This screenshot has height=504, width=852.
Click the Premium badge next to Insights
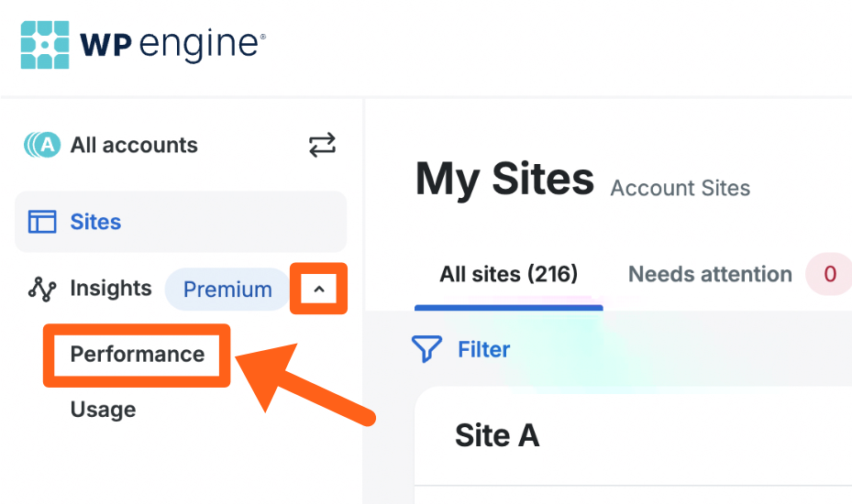227,290
